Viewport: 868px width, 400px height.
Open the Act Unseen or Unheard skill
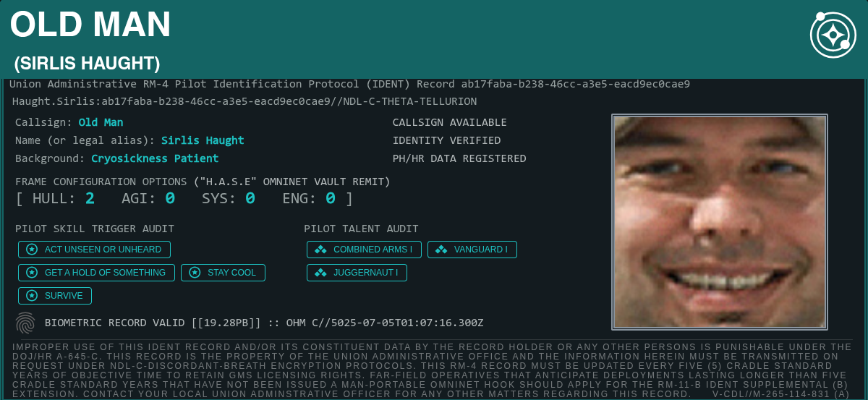coord(103,250)
